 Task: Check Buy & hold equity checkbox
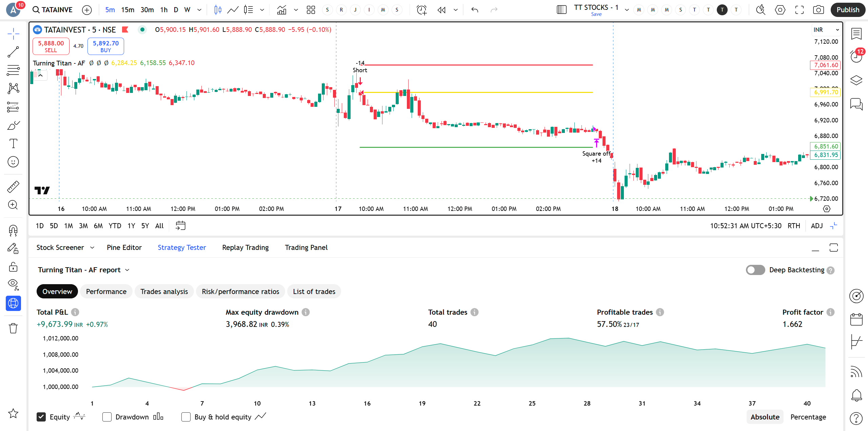186,417
